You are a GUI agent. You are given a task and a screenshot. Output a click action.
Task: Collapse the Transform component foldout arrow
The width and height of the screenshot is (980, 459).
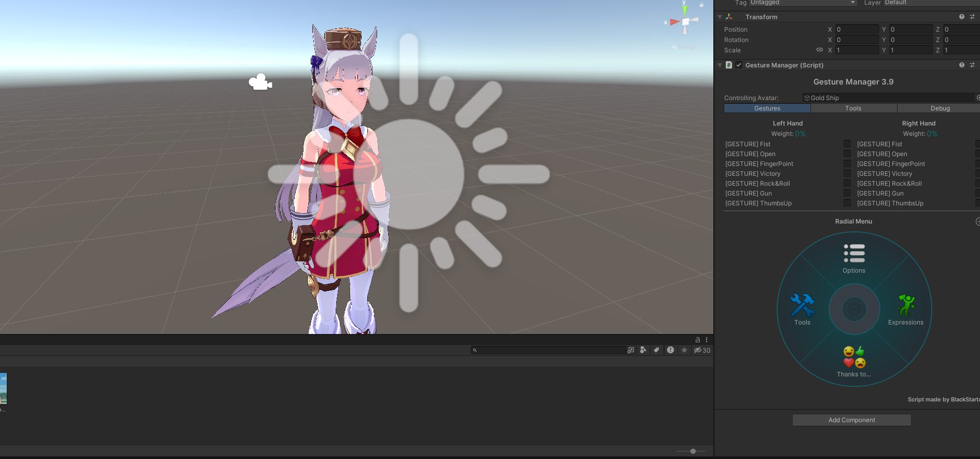tap(720, 17)
